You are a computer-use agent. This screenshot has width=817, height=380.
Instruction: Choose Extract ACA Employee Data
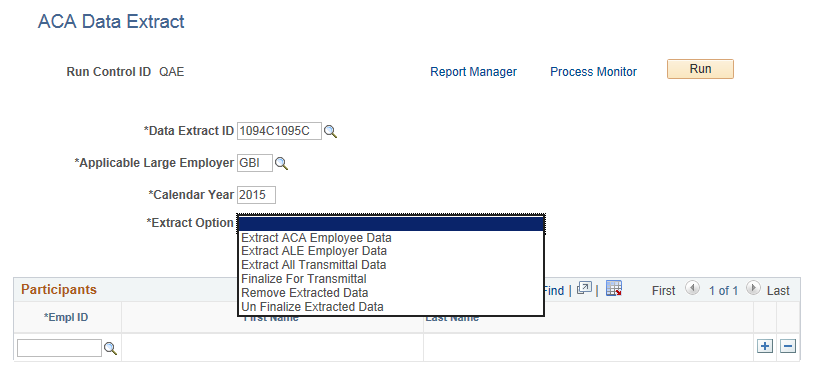click(316, 238)
